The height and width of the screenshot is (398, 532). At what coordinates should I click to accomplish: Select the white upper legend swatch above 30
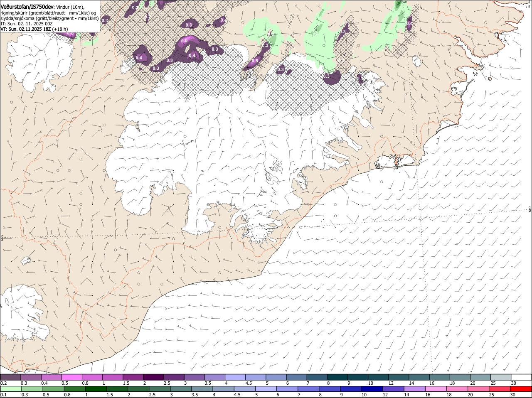[x=522, y=377]
